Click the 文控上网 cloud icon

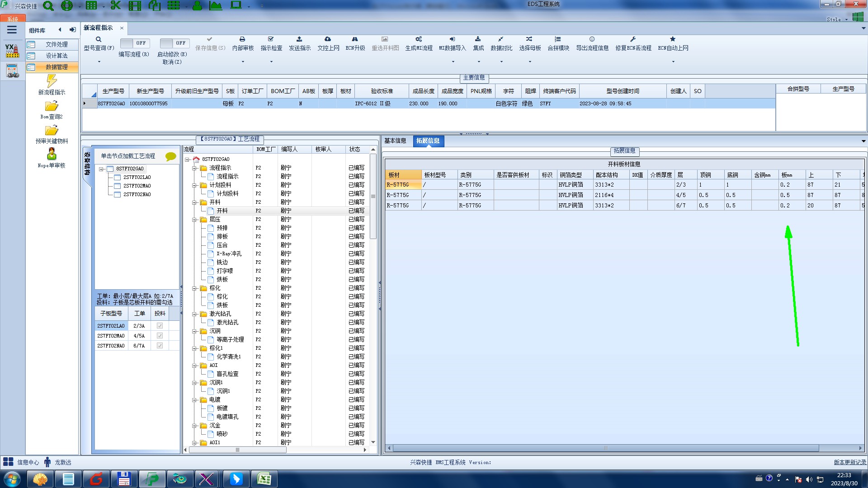[x=328, y=39]
